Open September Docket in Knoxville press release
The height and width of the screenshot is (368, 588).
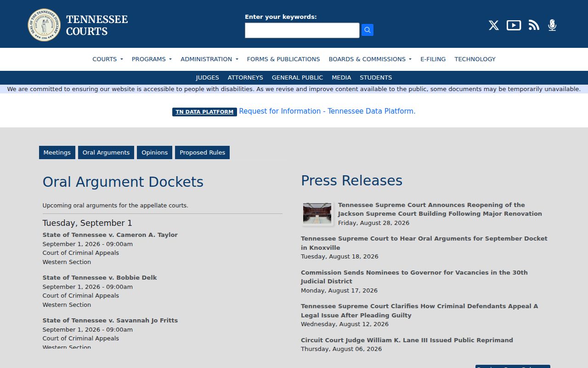424,243
